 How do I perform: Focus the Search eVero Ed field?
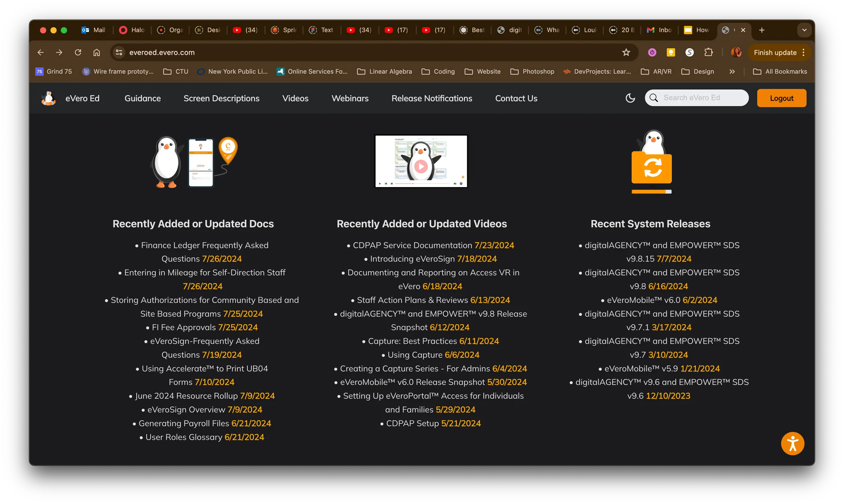point(696,98)
